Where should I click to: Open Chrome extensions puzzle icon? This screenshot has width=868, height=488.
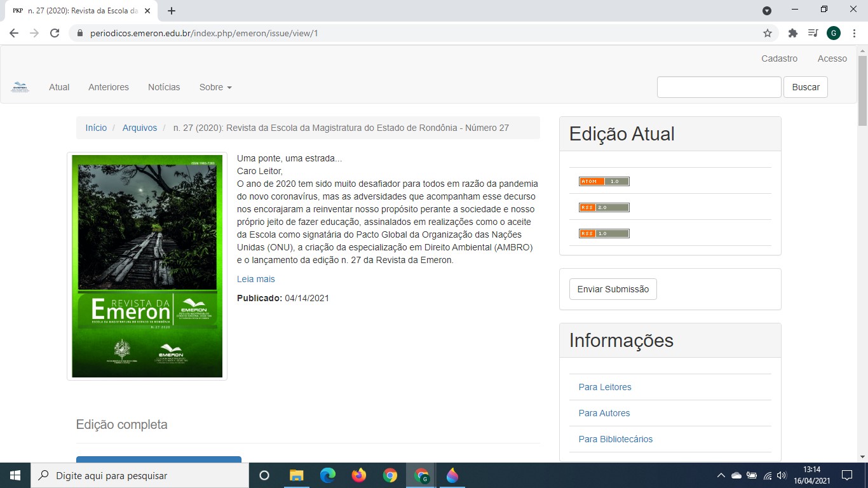coord(792,33)
